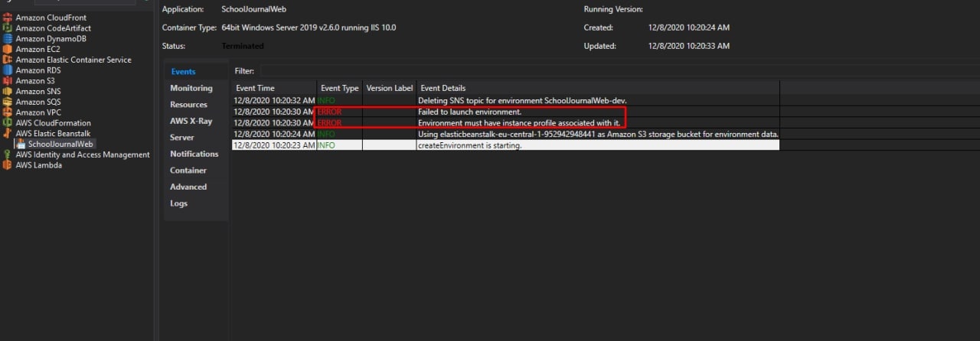This screenshot has width=980, height=341.
Task: Open the Logs tab
Action: [179, 203]
